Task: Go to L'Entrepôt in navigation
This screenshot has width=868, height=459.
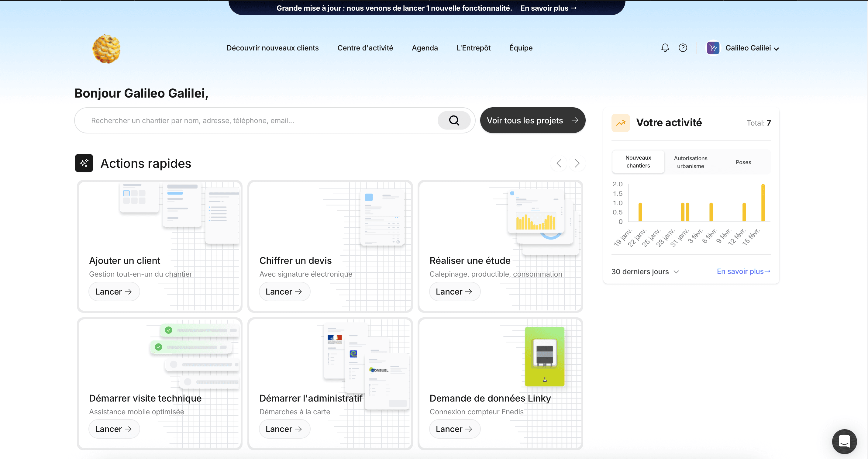Action: coord(473,48)
